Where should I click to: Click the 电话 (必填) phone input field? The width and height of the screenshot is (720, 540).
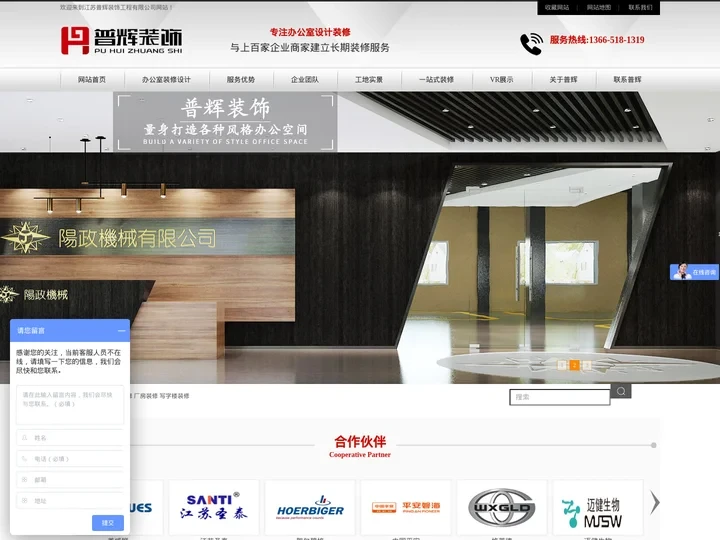tap(70, 459)
